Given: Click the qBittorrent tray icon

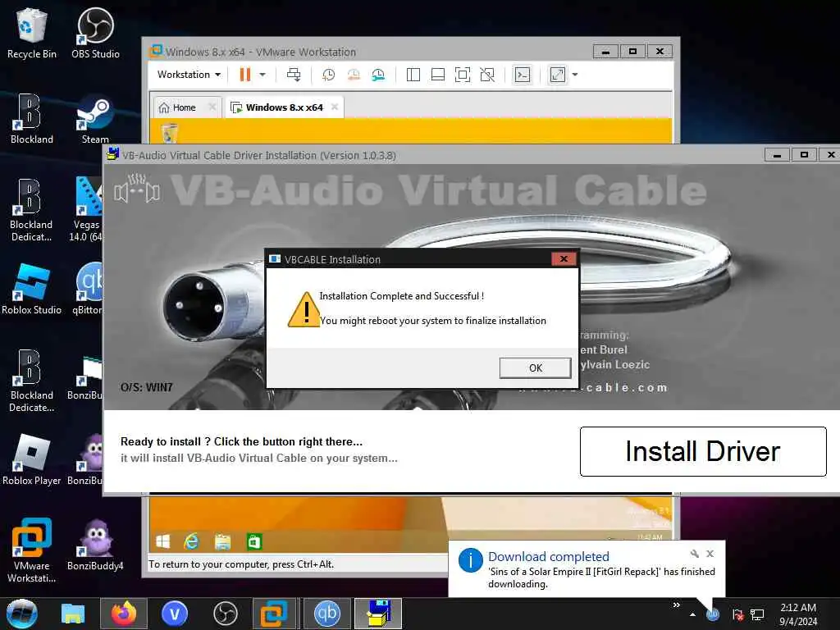Looking at the screenshot, I should tap(713, 614).
